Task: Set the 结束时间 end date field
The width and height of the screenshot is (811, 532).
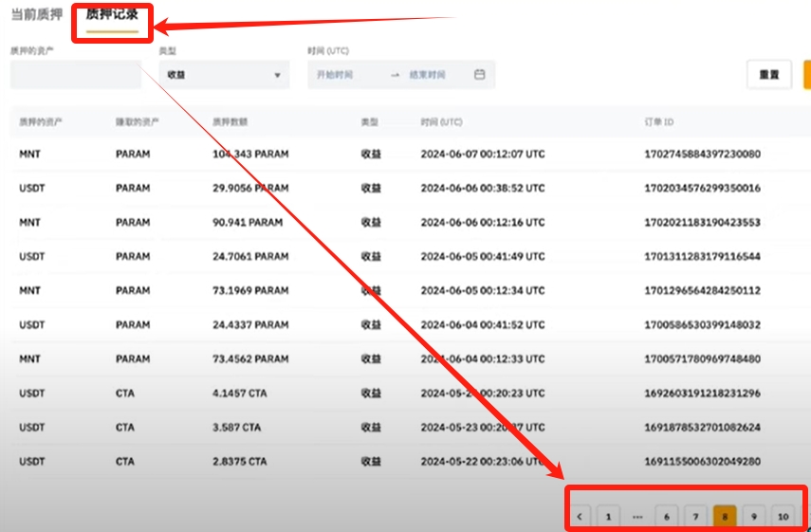Action: coord(427,75)
